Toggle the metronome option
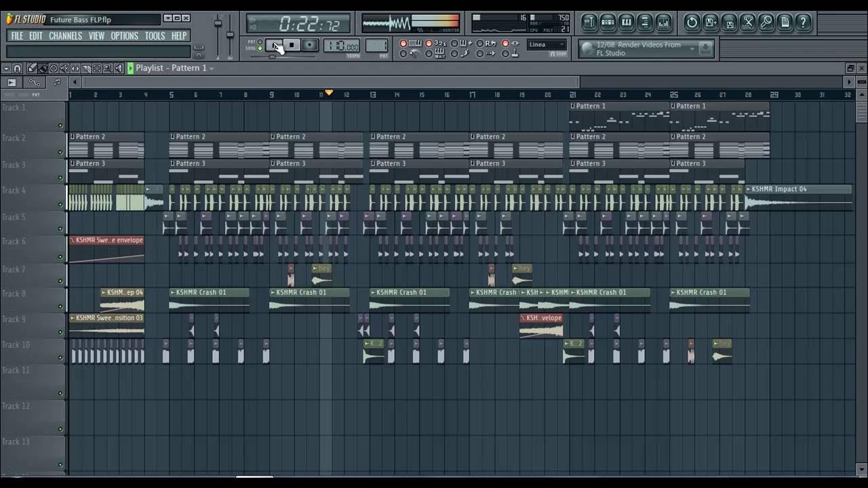This screenshot has width=868, height=488. (x=409, y=53)
